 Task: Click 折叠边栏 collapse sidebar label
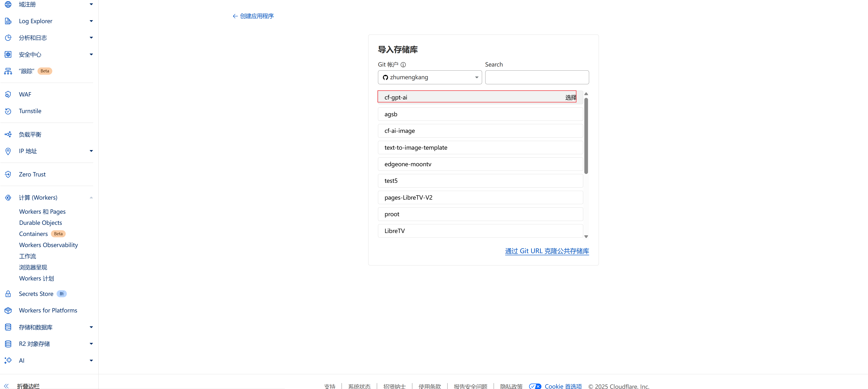(28, 386)
